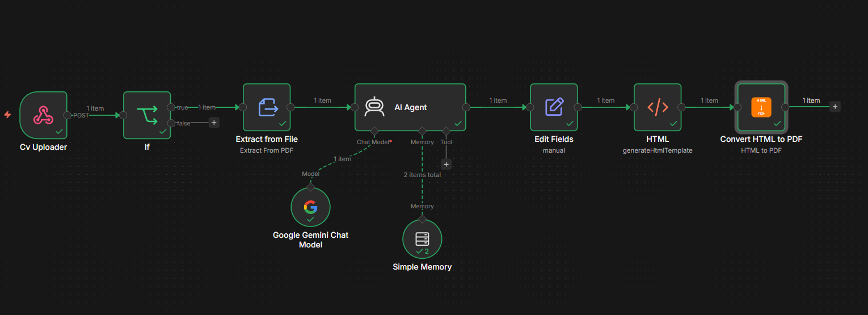This screenshot has height=315, width=868.
Task: Click the Cv Uploader label
Action: coord(43,147)
